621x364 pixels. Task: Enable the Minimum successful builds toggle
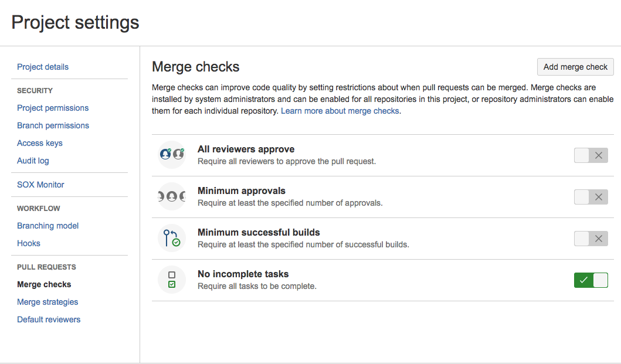(591, 239)
